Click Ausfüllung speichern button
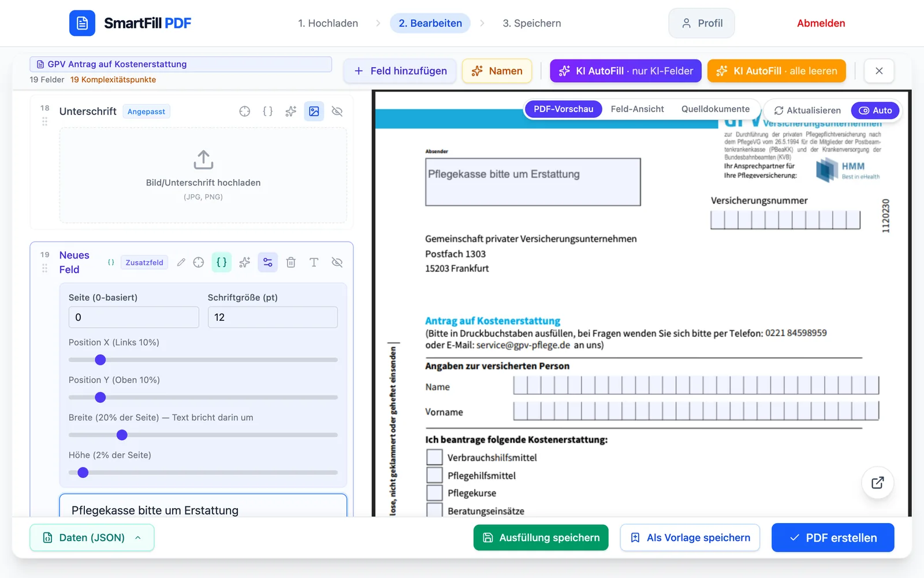 tap(541, 538)
